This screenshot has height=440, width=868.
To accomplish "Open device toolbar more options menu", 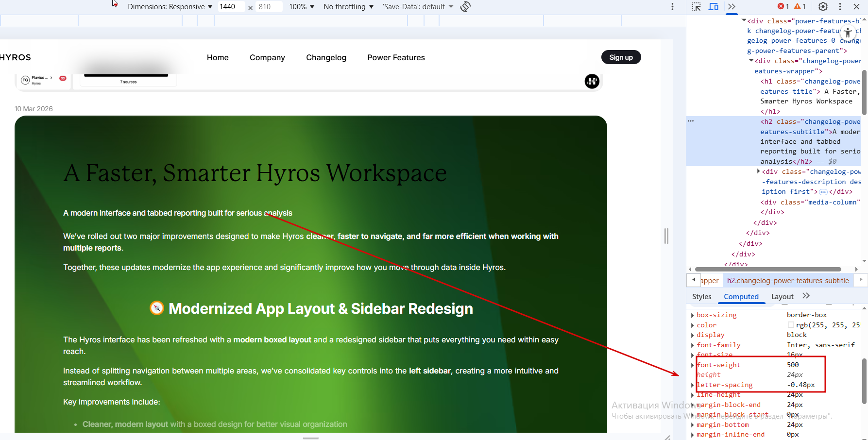I will point(672,7).
